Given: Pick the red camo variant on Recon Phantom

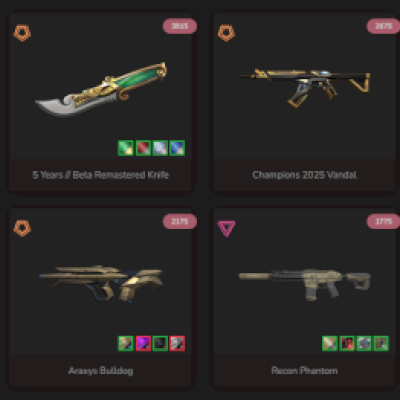Looking at the screenshot, I should click(x=347, y=343).
